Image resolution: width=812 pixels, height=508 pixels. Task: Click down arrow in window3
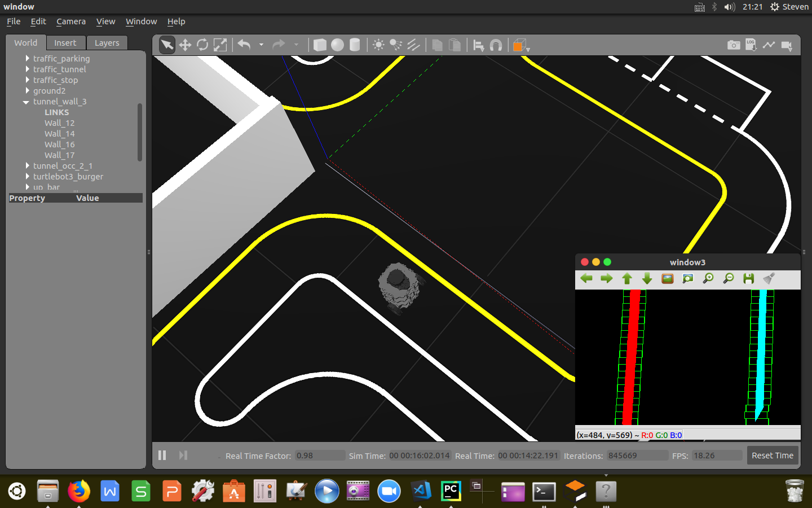coord(647,278)
